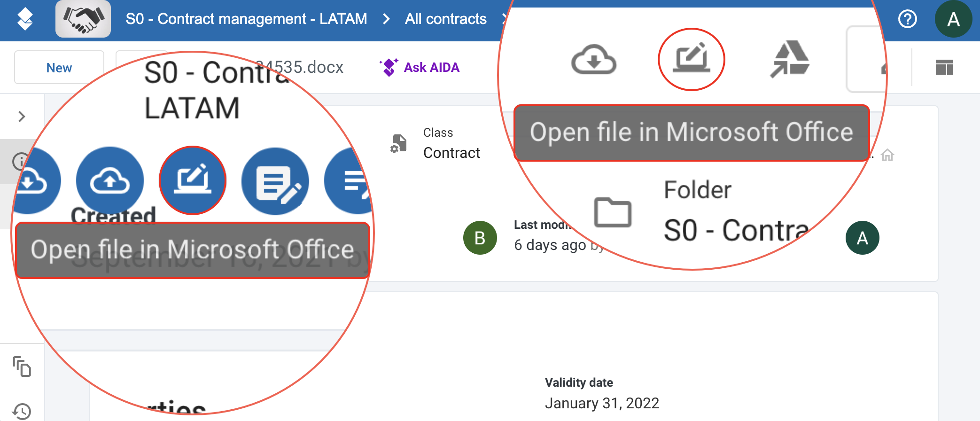
Task: Click the January 31, 2022 validity date
Action: point(602,403)
